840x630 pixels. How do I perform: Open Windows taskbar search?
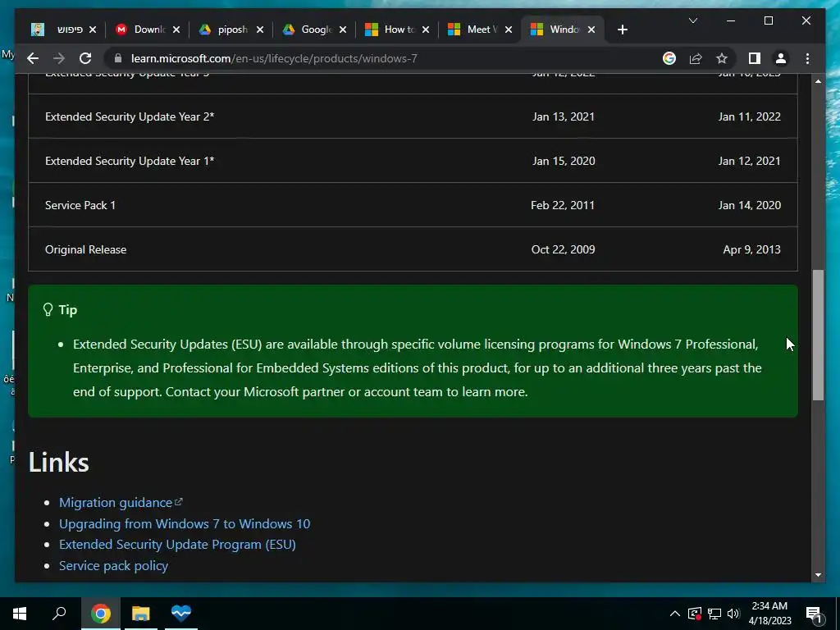(x=59, y=614)
